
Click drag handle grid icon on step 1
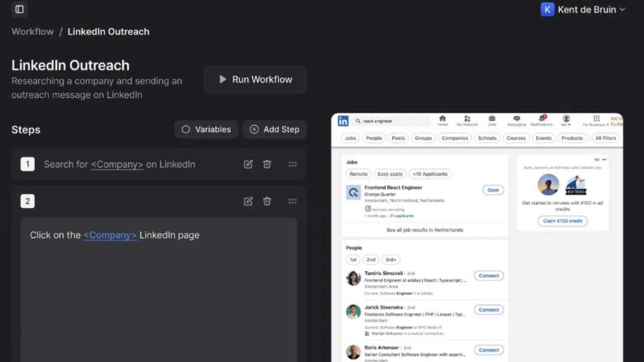pos(292,164)
